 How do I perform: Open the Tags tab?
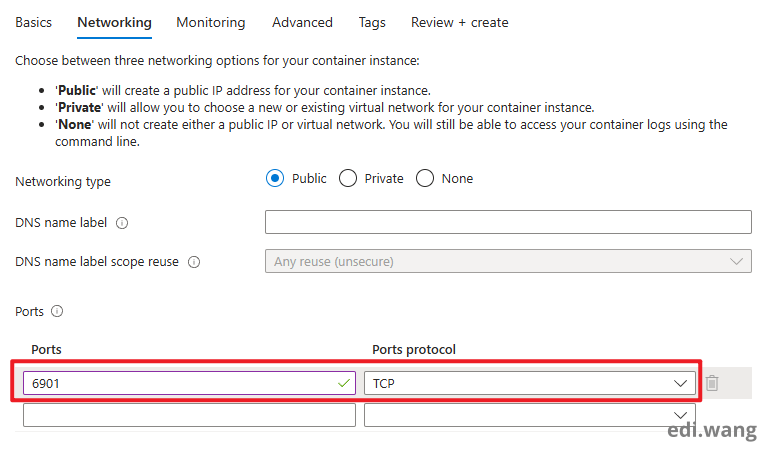coord(371,22)
